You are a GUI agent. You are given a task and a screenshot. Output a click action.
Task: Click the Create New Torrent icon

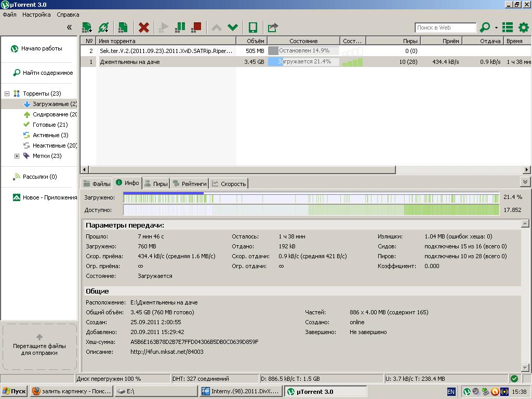click(123, 28)
